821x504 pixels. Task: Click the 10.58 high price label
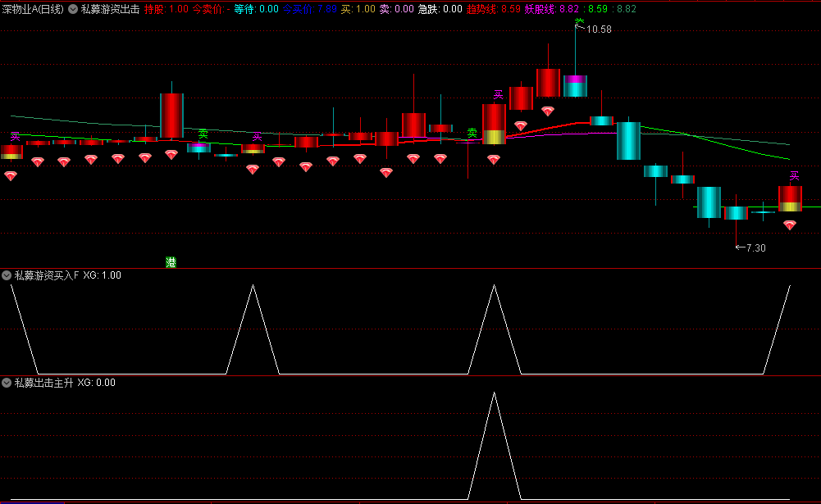click(599, 30)
